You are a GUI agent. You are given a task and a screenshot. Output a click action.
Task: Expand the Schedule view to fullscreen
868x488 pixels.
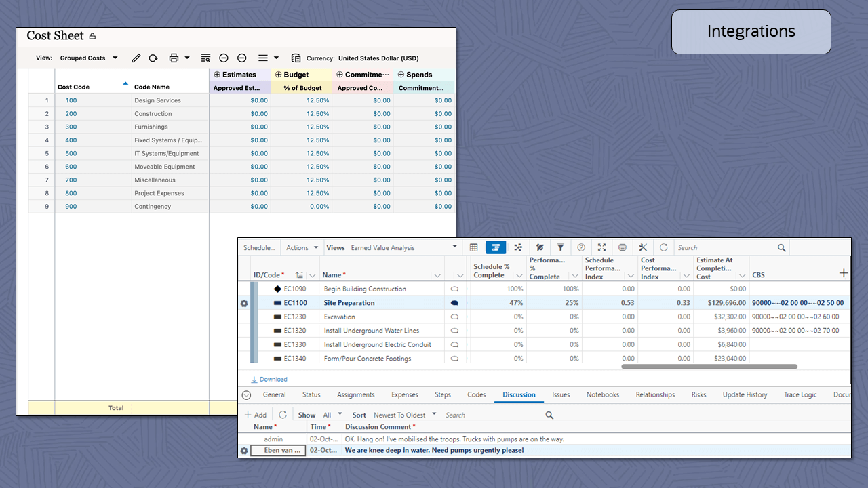601,247
